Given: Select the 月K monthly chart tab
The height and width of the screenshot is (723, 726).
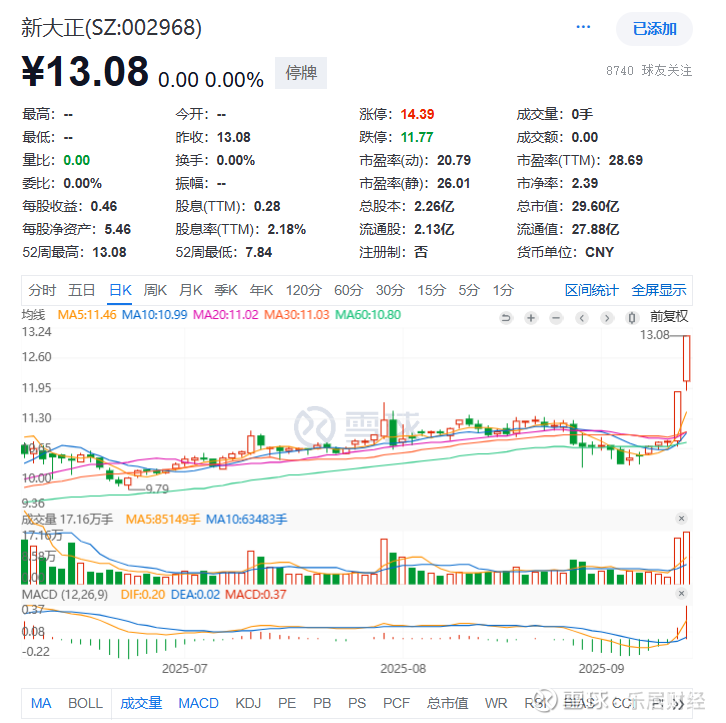Looking at the screenshot, I should [x=190, y=290].
